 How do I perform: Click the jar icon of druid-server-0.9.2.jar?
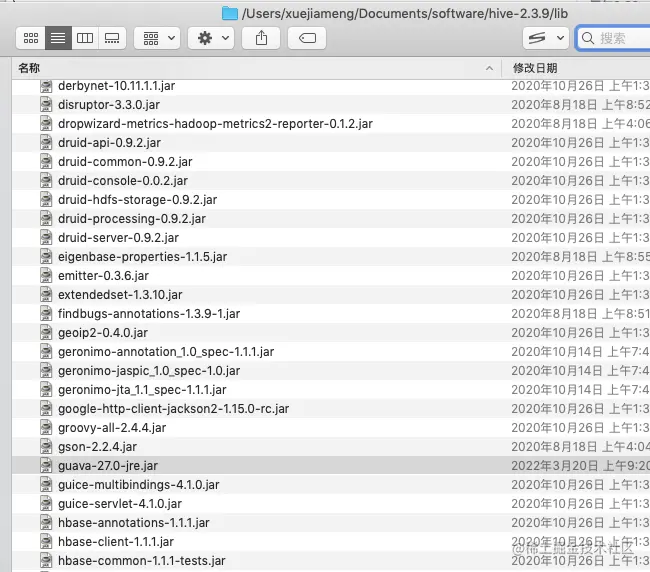click(x=46, y=238)
